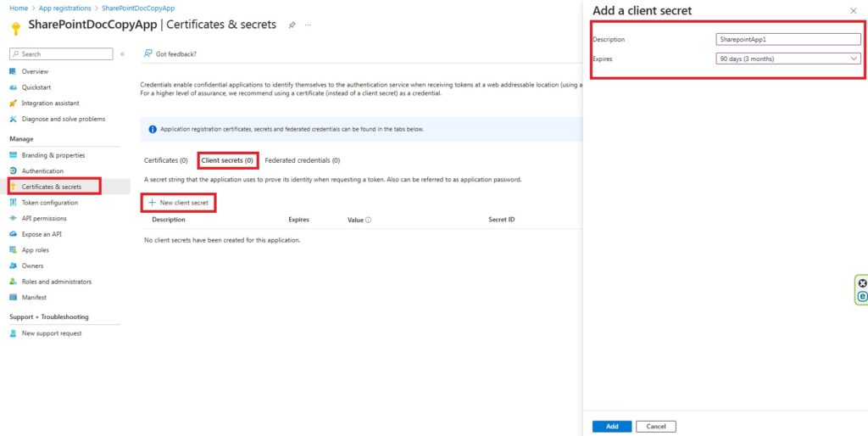
Task: Click the Description text field
Action: 788,39
